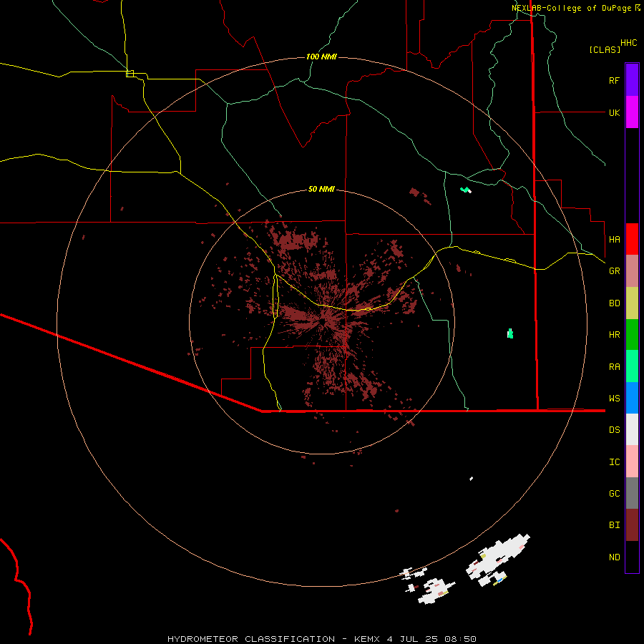
Task: Click the DS white legend swatch
Action: click(x=632, y=429)
